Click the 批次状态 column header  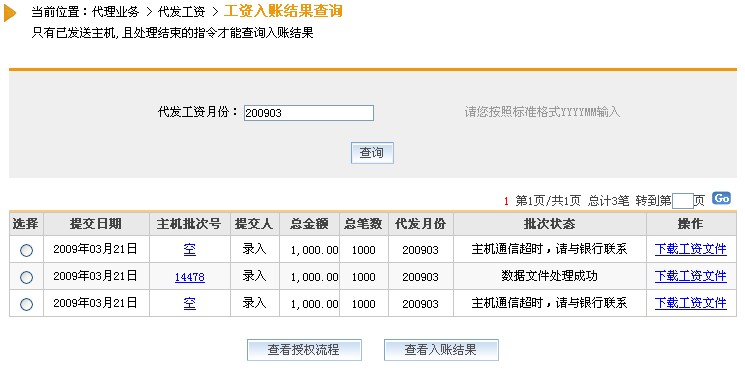550,224
